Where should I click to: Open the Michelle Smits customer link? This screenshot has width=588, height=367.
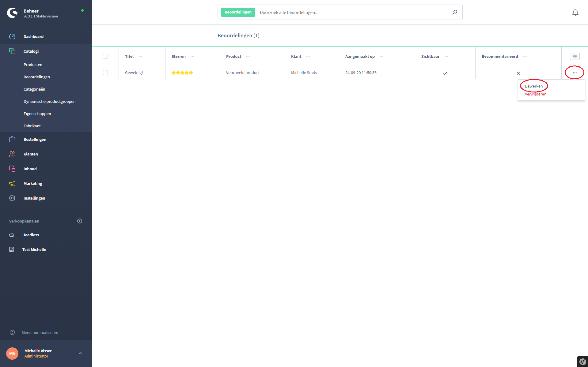coord(304,73)
